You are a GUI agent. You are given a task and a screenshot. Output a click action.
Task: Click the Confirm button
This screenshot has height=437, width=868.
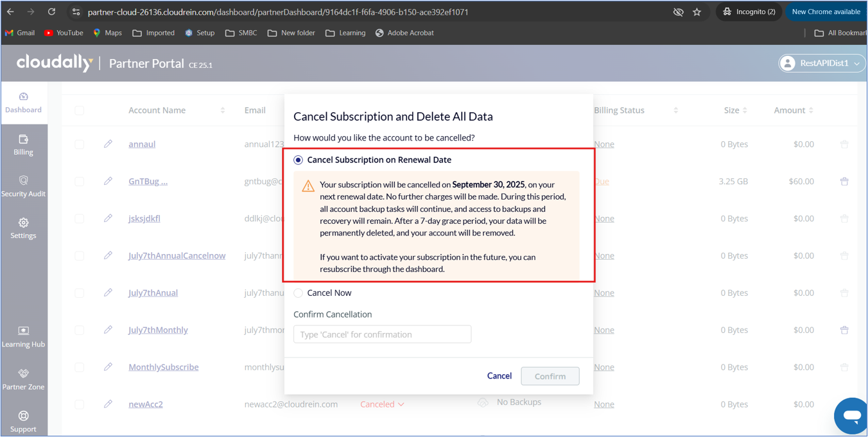point(550,376)
